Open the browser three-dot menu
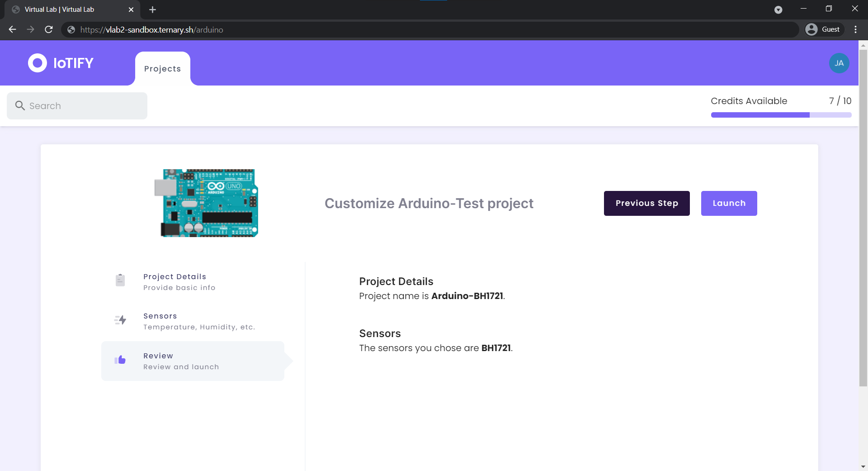 tap(855, 29)
